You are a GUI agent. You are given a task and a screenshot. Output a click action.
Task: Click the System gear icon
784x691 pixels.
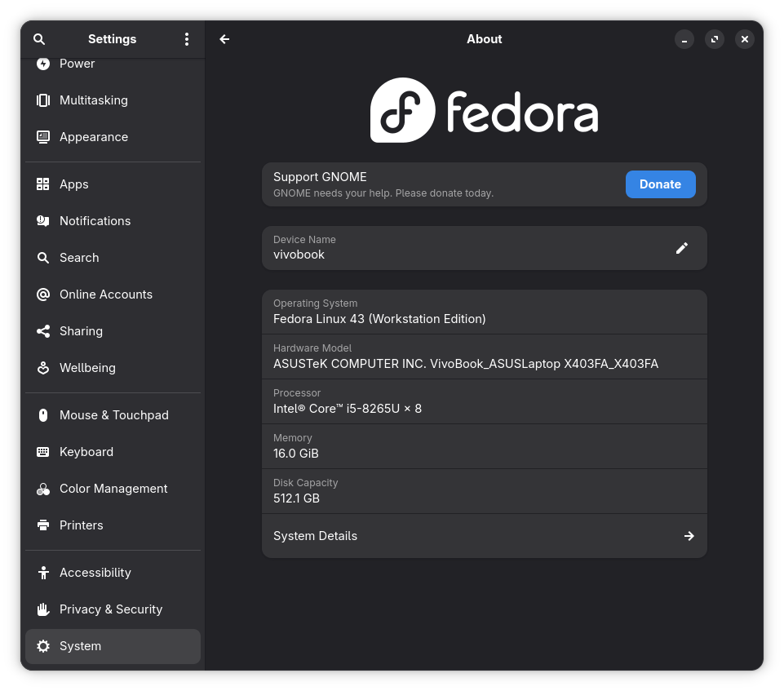click(x=43, y=646)
